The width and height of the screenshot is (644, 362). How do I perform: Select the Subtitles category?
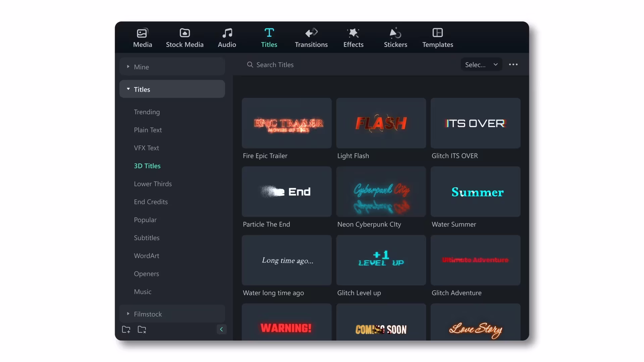pyautogui.click(x=147, y=238)
